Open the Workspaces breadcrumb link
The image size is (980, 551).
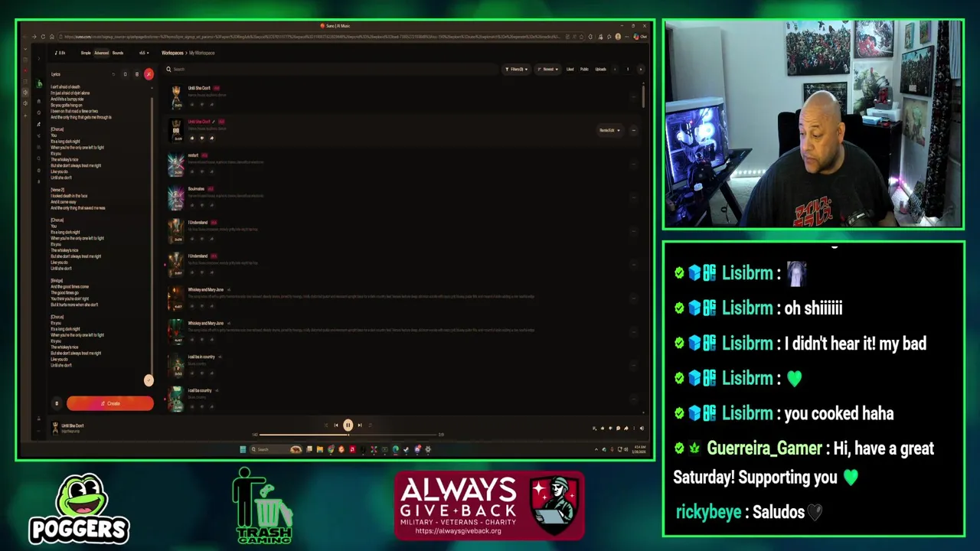click(172, 53)
